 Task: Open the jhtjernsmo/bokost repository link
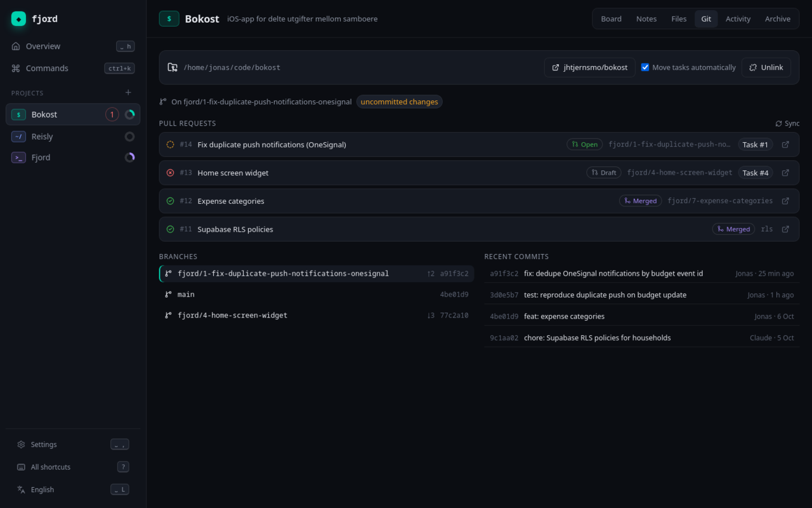[x=590, y=67]
